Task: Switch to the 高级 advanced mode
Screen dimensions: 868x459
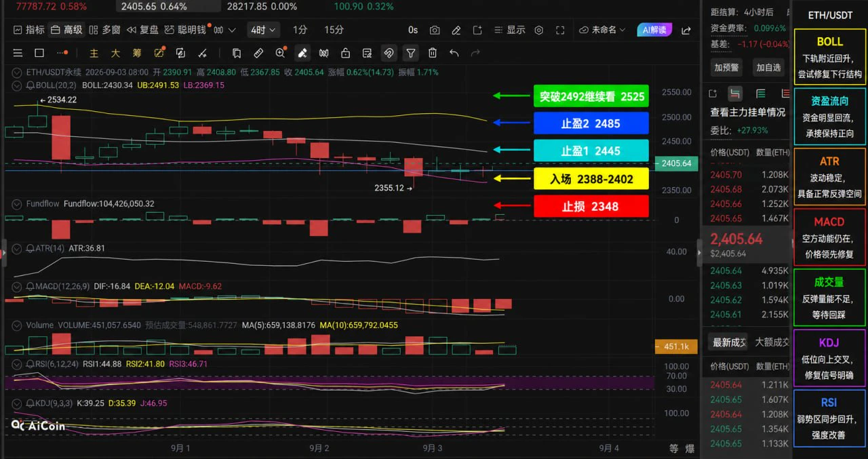Action: [x=66, y=30]
